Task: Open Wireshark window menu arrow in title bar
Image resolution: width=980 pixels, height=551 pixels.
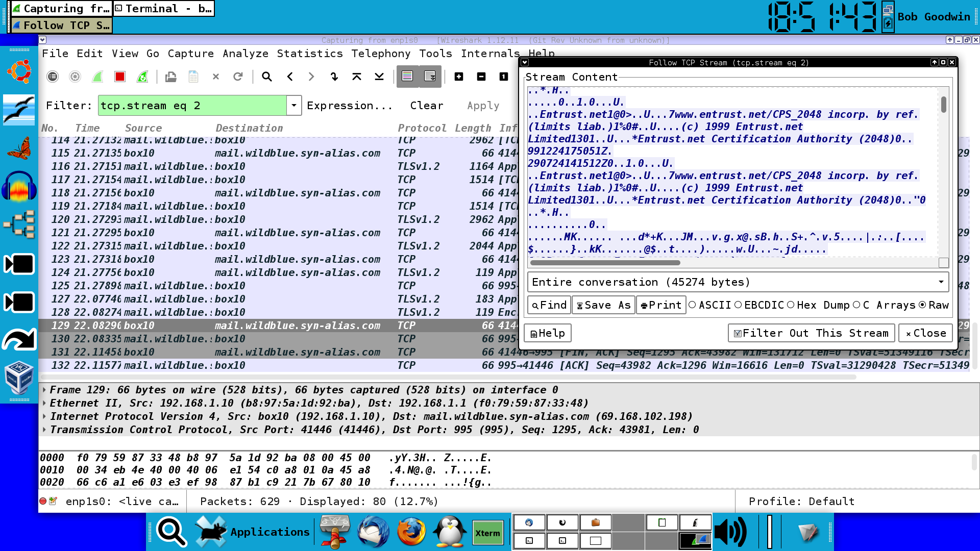Action: (43, 40)
